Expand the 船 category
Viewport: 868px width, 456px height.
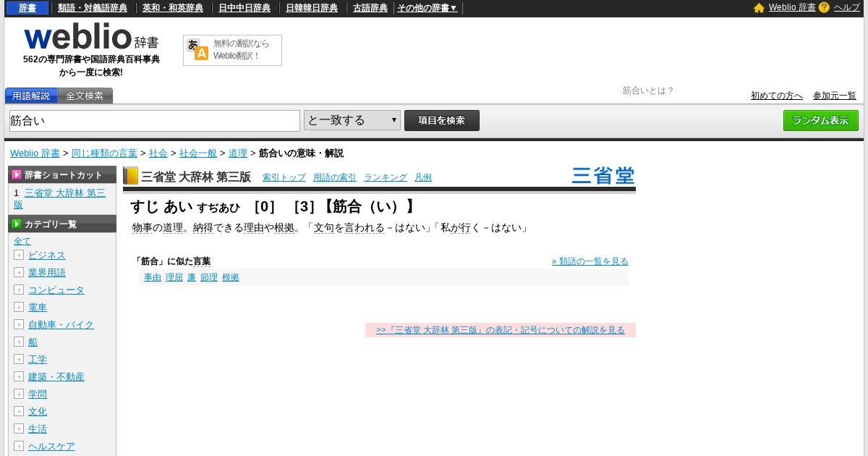[19, 342]
